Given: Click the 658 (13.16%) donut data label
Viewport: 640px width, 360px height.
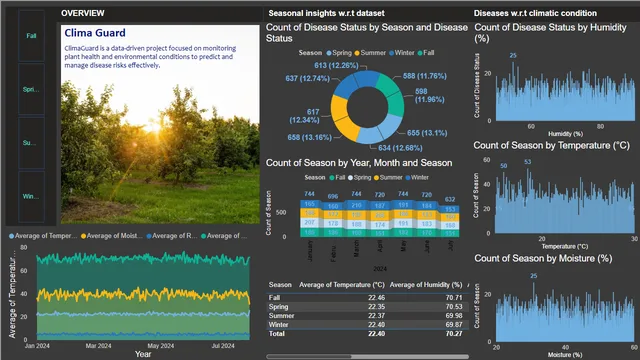Looking at the screenshot, I should coord(309,138).
